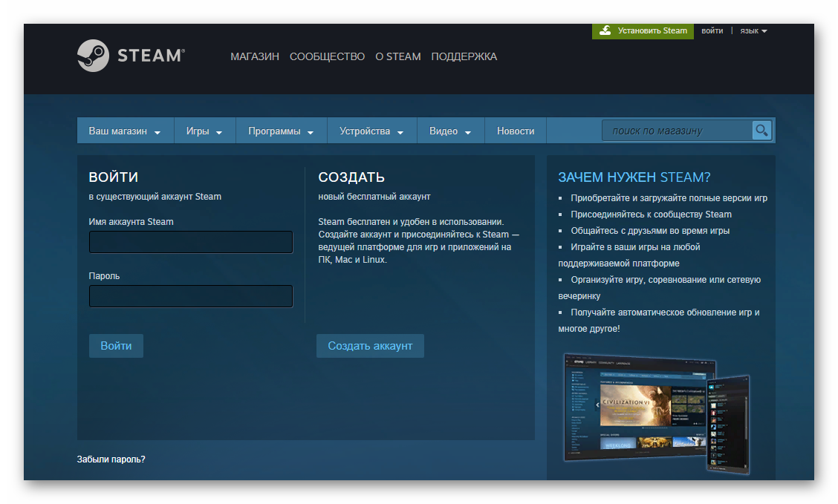
Task: Expand the Устройства menu
Action: pos(371,131)
